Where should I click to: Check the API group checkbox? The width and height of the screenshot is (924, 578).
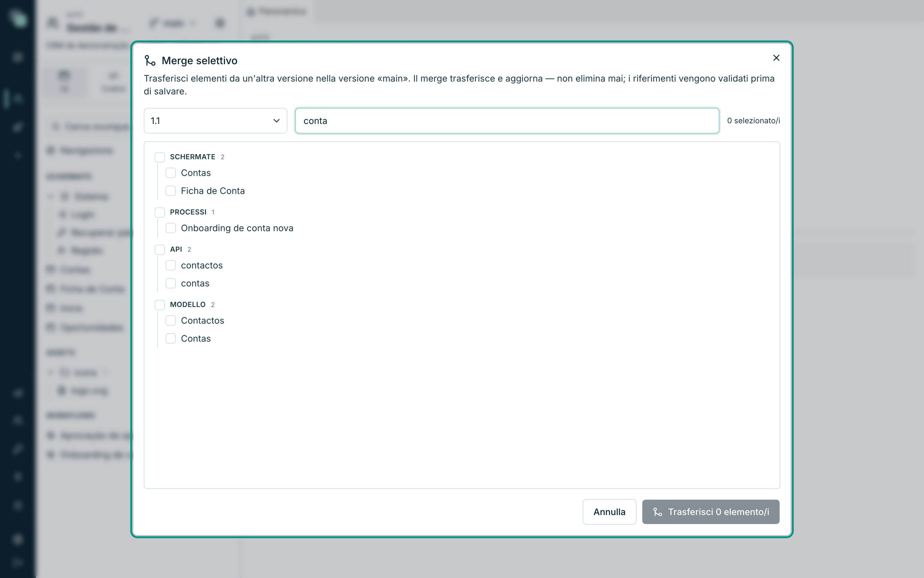159,250
